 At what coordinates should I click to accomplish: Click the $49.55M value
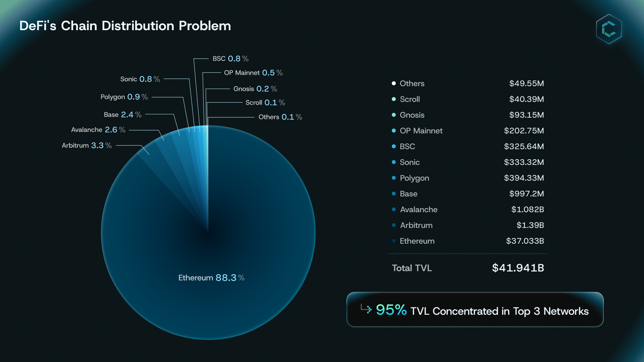tap(527, 83)
